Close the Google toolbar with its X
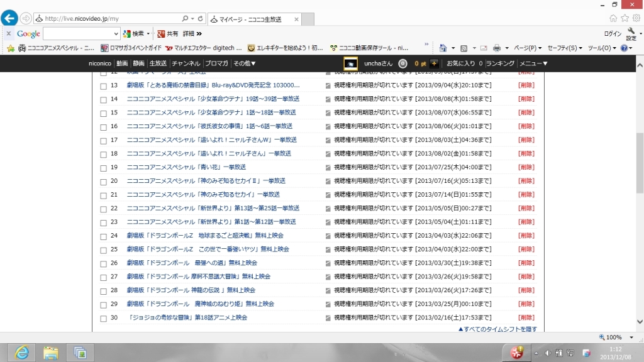Image resolution: width=644 pixels, height=362 pixels. pos(9,34)
